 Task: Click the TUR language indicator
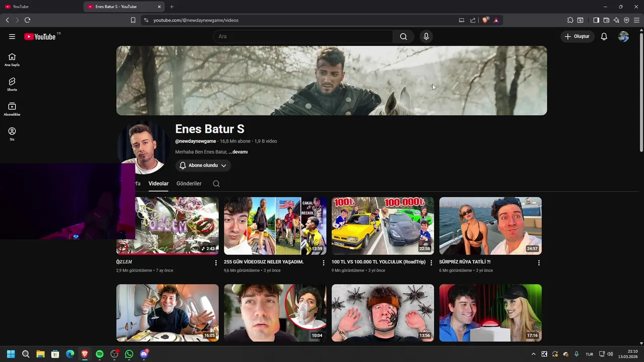tap(589, 354)
